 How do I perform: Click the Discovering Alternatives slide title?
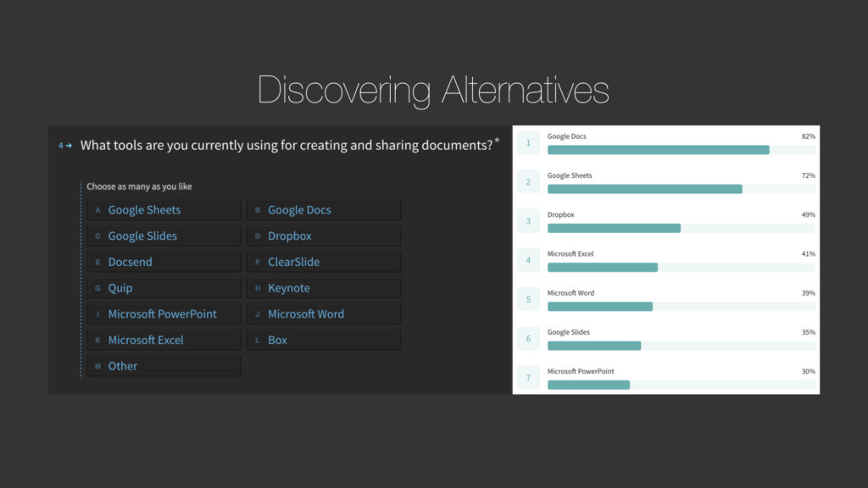433,90
